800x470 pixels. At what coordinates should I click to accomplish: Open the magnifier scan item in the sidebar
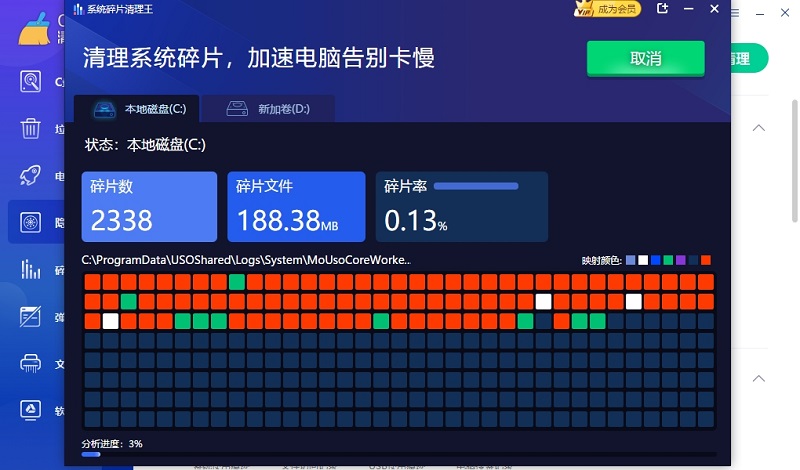coord(31,81)
